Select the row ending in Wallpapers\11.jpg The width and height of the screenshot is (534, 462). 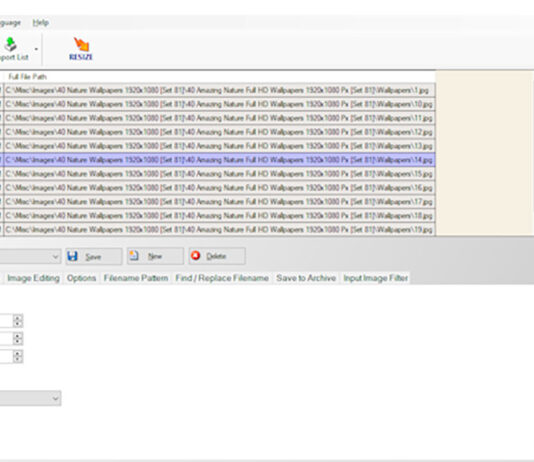[220, 118]
